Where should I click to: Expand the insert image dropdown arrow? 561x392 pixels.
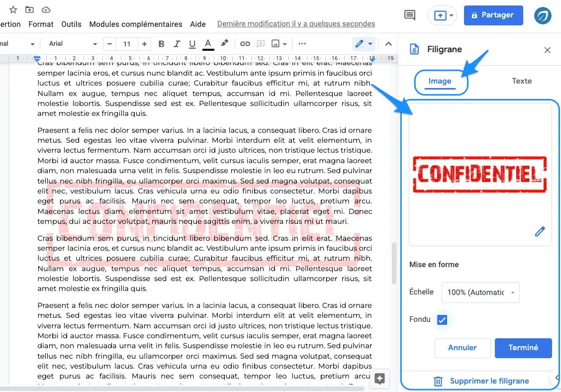tap(285, 44)
